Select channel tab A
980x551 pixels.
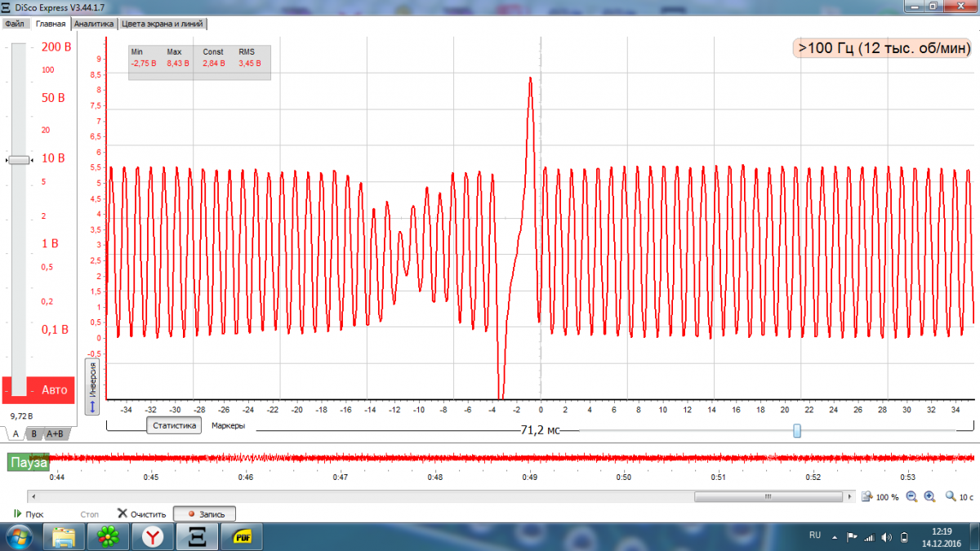click(x=16, y=434)
